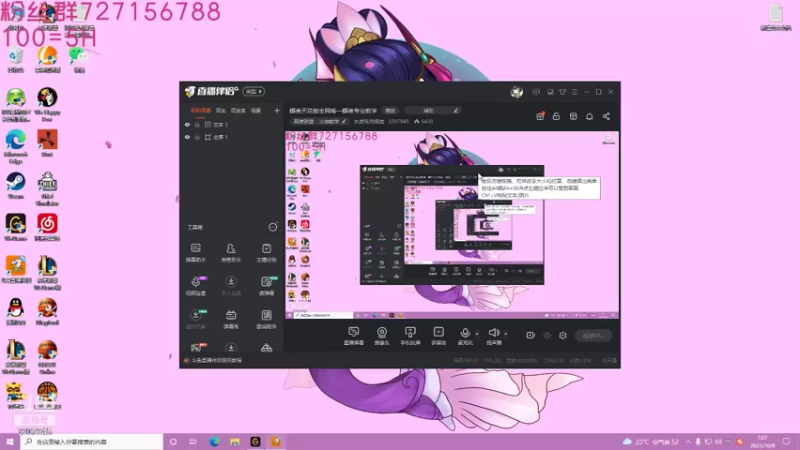Expand the speaker volume arrow
Screen dimensions: 800x450
click(x=506, y=334)
